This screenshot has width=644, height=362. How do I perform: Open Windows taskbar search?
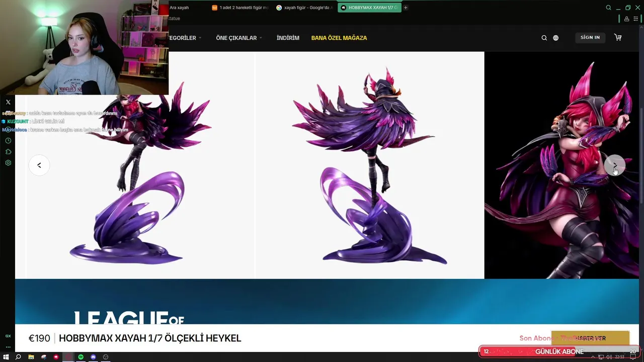coord(18,357)
